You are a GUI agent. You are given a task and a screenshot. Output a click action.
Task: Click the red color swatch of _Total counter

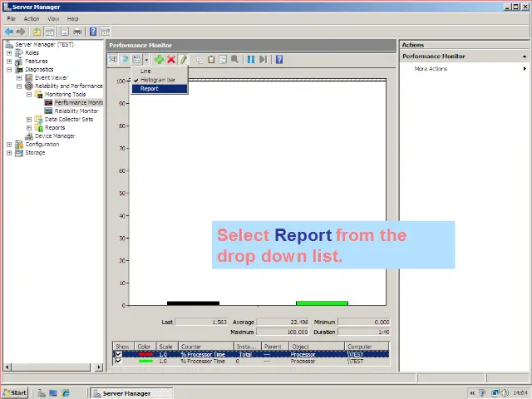[x=145, y=354]
